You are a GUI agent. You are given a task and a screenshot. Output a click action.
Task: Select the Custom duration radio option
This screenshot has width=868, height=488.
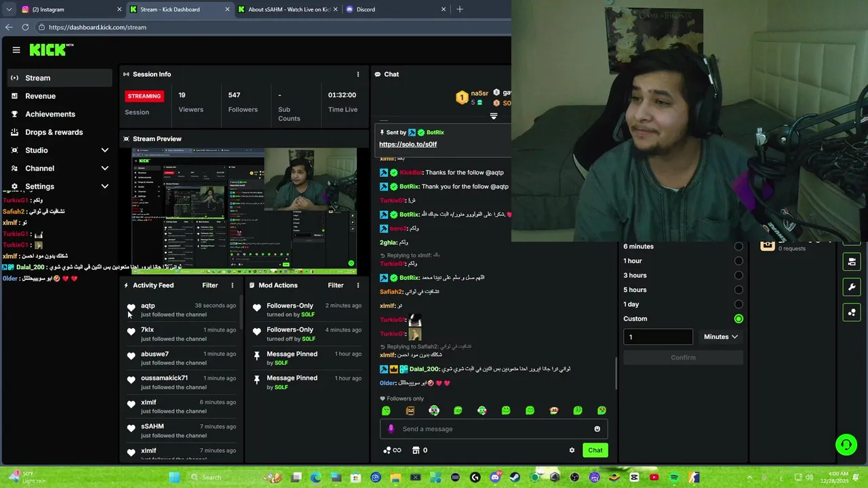coord(738,319)
